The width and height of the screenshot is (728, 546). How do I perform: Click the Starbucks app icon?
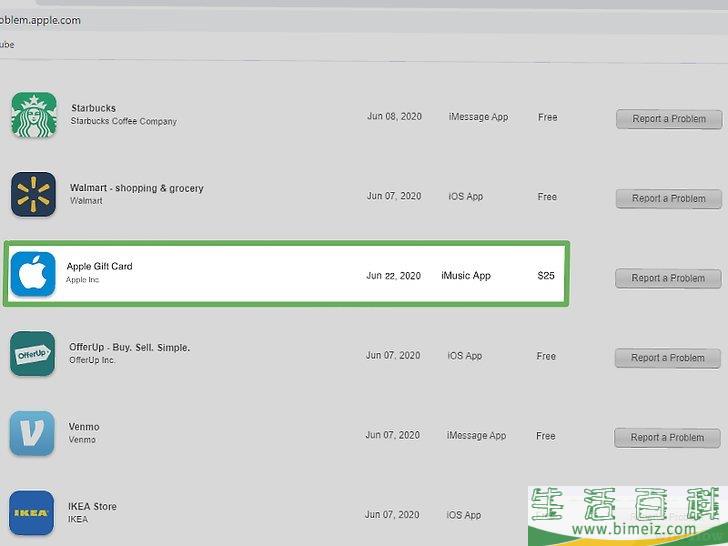coord(34,115)
